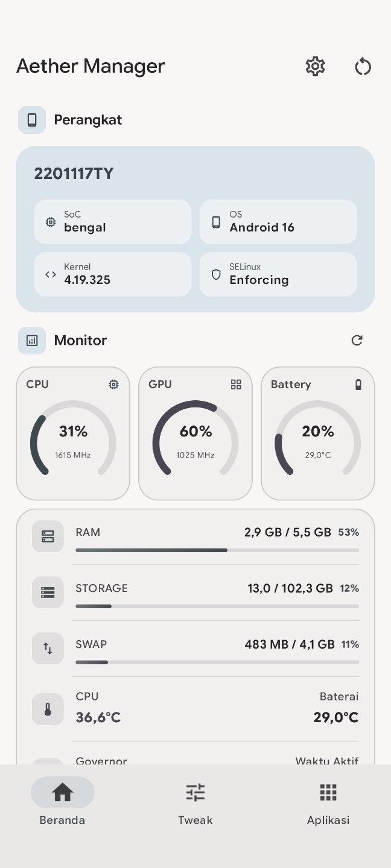This screenshot has width=391, height=868.
Task: Switch to the Tweak tab
Action: click(195, 802)
